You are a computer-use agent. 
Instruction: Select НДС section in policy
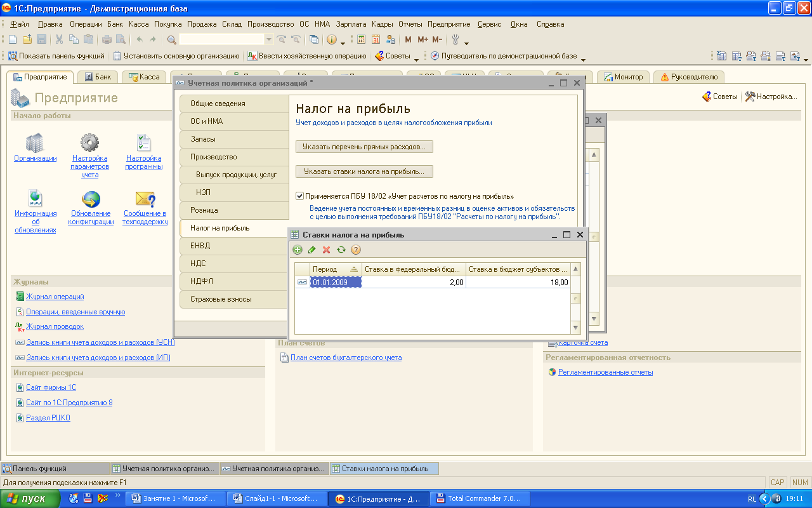pyautogui.click(x=233, y=264)
